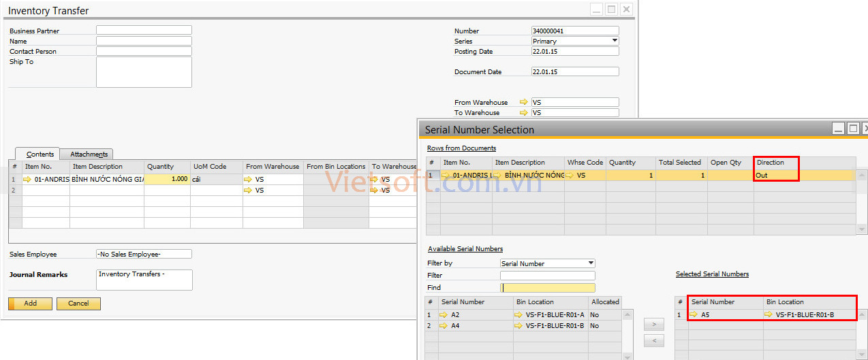Click the Find input field
868x360 pixels.
click(547, 288)
